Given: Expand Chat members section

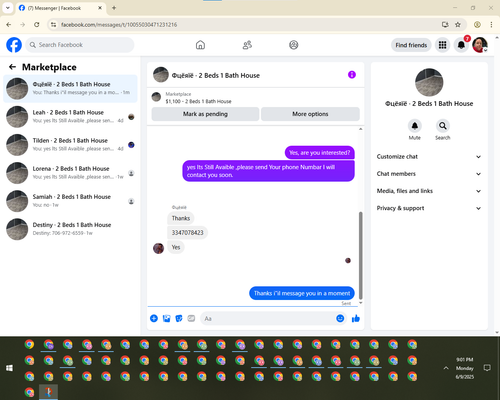Looking at the screenshot, I should pyautogui.click(x=429, y=174).
